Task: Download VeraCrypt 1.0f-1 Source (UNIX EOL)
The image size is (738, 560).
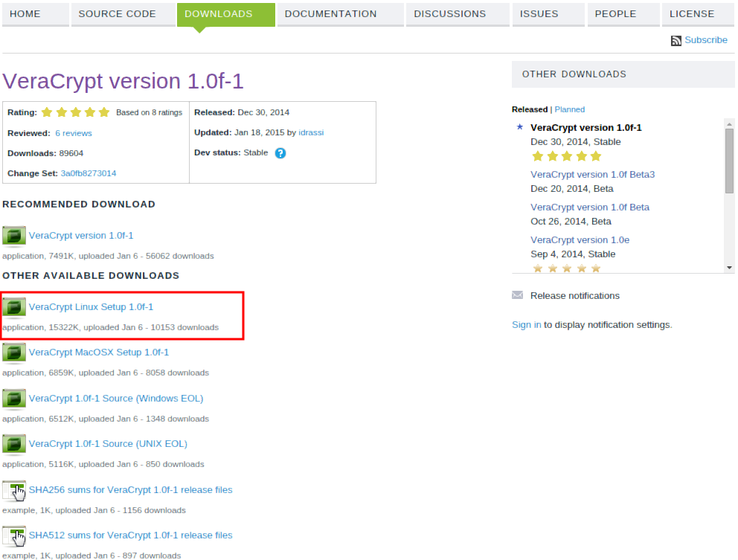Action: [x=109, y=444]
